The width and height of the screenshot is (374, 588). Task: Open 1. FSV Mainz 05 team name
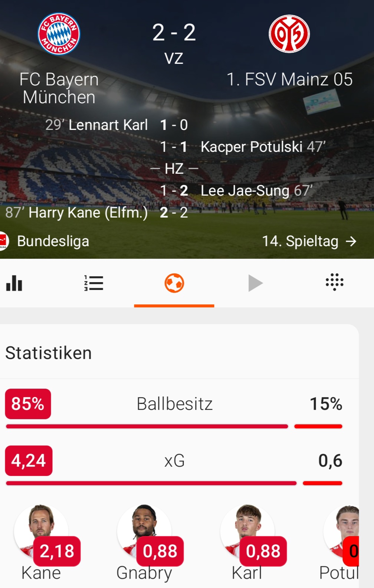[x=289, y=79]
